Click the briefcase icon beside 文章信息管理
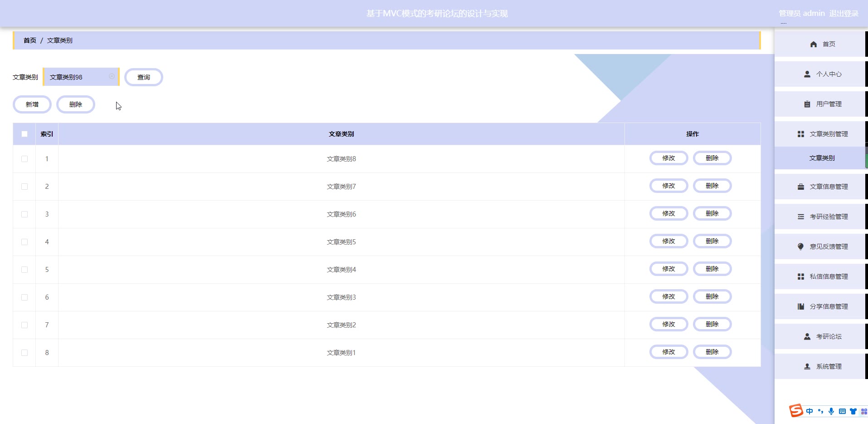The width and height of the screenshot is (868, 424). (x=800, y=187)
